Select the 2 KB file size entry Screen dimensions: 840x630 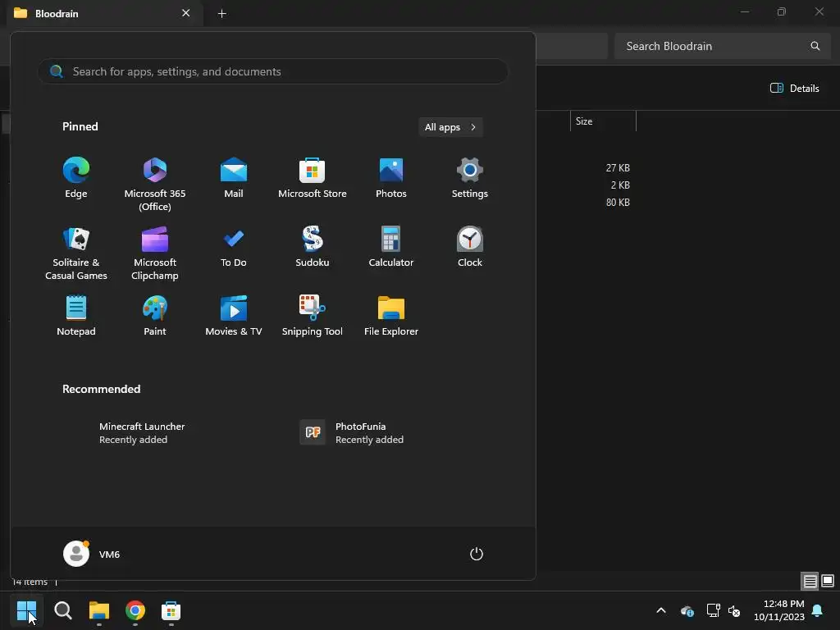[620, 185]
